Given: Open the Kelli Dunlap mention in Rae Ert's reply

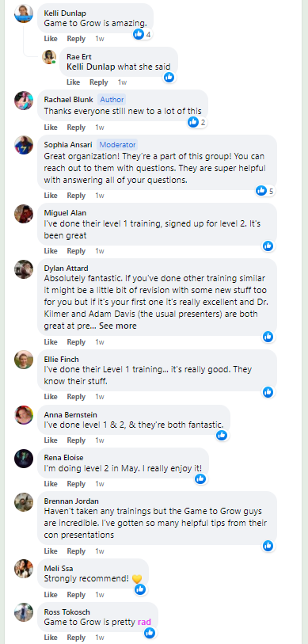Looking at the screenshot, I should 91,67.
